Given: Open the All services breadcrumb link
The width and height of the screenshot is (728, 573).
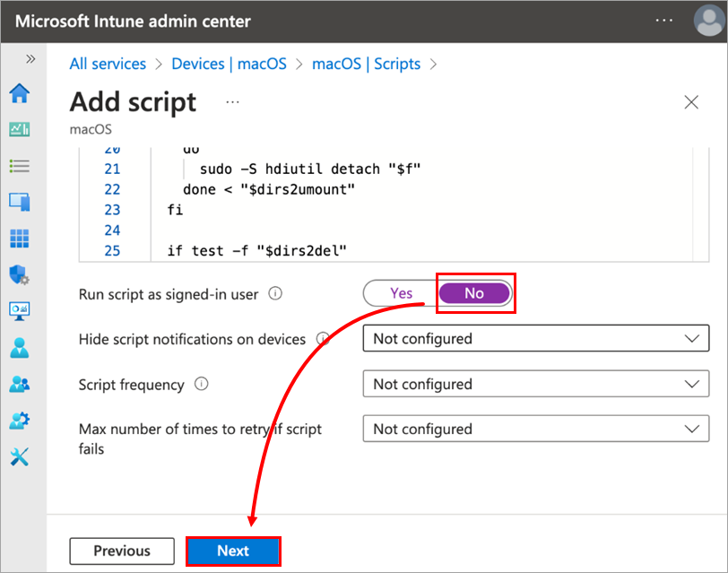Looking at the screenshot, I should click(108, 64).
